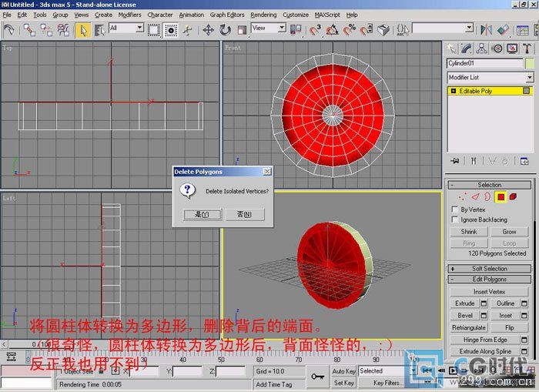Screen dimensions: 539x392
Task: Toggle the Percent Snap icon
Action: pos(350,30)
